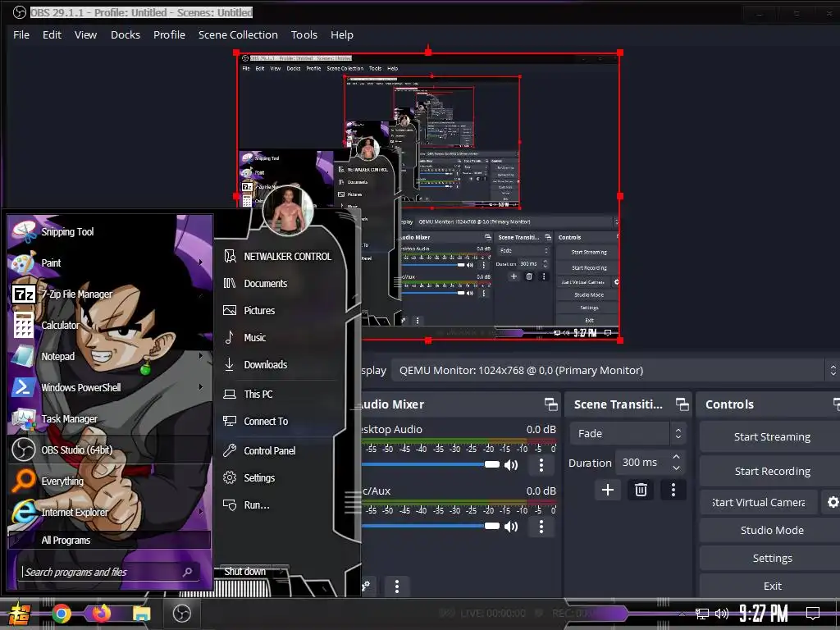840x630 pixels.
Task: Open the QEMU Monitor display dropdown
Action: coord(614,370)
